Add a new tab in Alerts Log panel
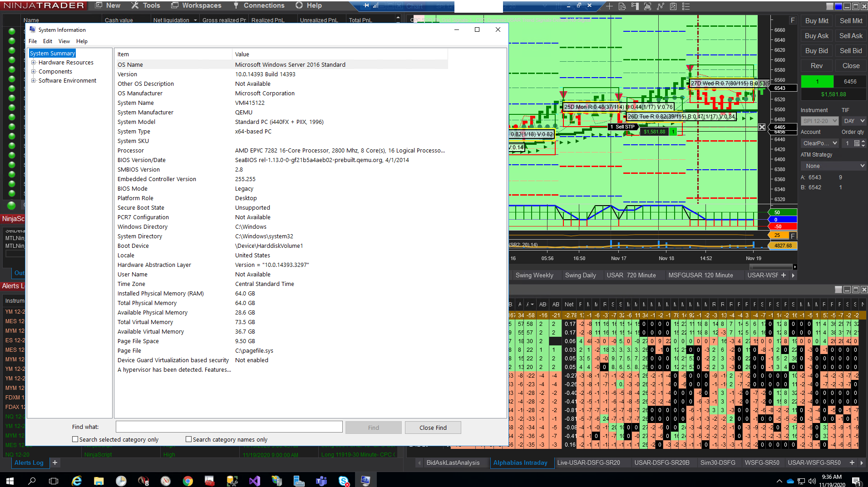Screen dimensions: 868x487 [55, 462]
